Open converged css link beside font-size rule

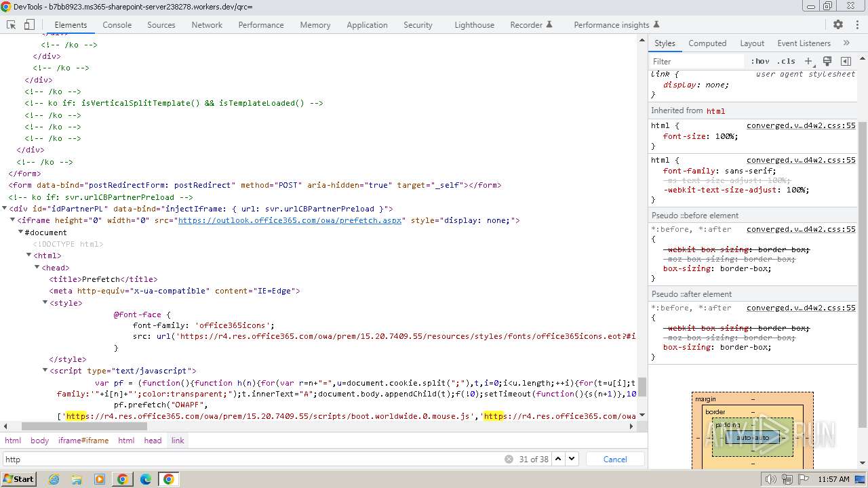(x=801, y=125)
